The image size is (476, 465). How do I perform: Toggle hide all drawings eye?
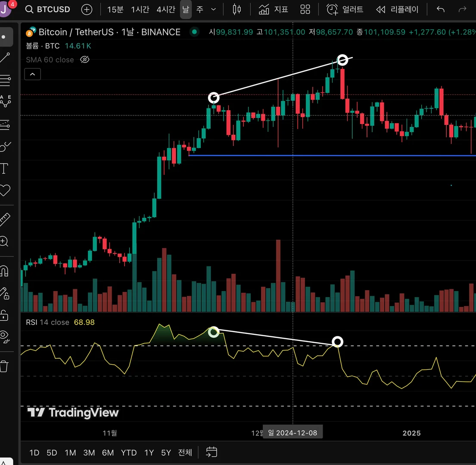coord(5,337)
